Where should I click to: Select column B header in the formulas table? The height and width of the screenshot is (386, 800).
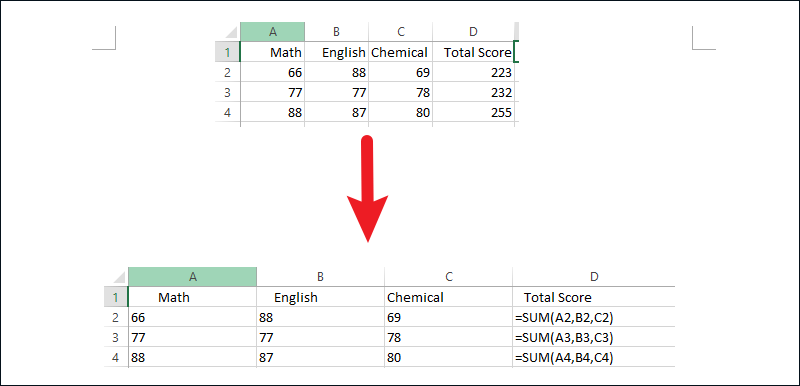tap(320, 276)
